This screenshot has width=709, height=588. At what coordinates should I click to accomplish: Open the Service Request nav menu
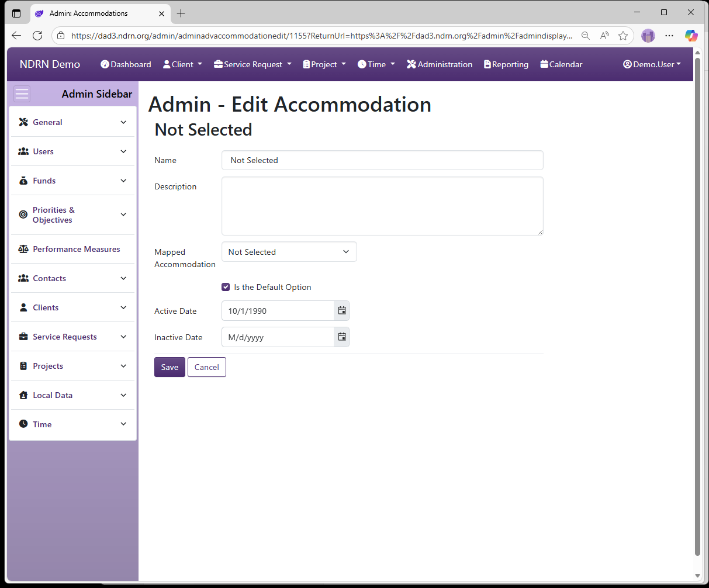click(253, 64)
